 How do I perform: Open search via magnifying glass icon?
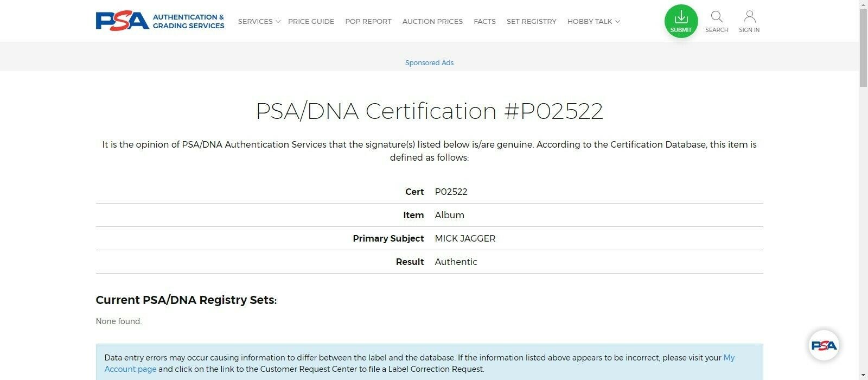coord(717,17)
